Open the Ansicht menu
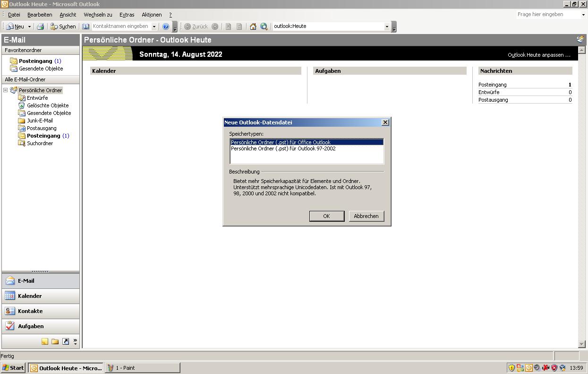The height and width of the screenshot is (374, 588). [x=68, y=15]
